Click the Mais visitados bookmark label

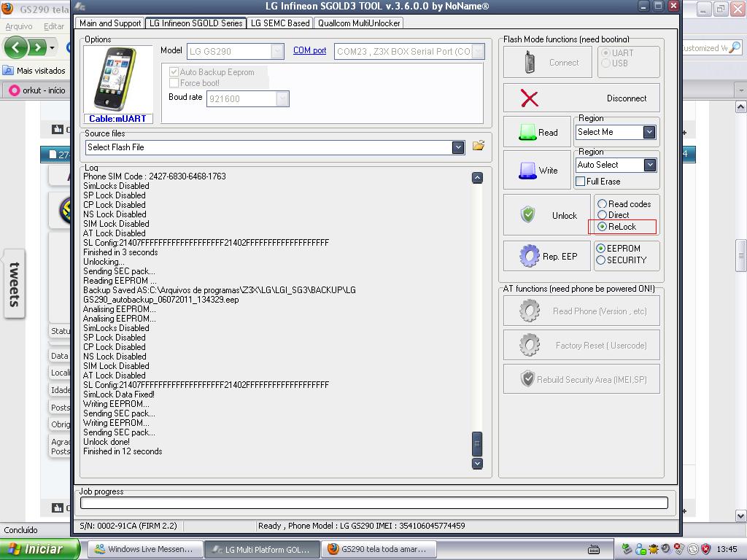click(x=41, y=71)
